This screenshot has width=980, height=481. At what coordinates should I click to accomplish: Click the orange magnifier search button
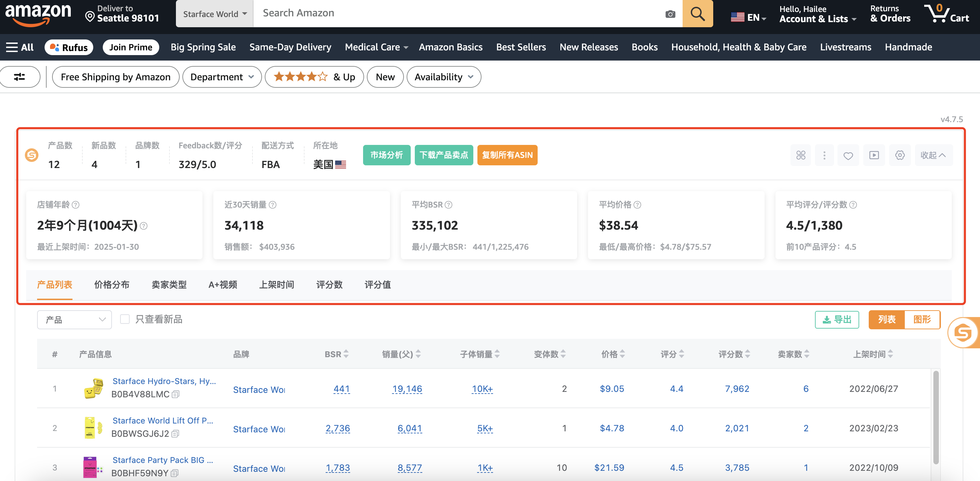tap(697, 14)
